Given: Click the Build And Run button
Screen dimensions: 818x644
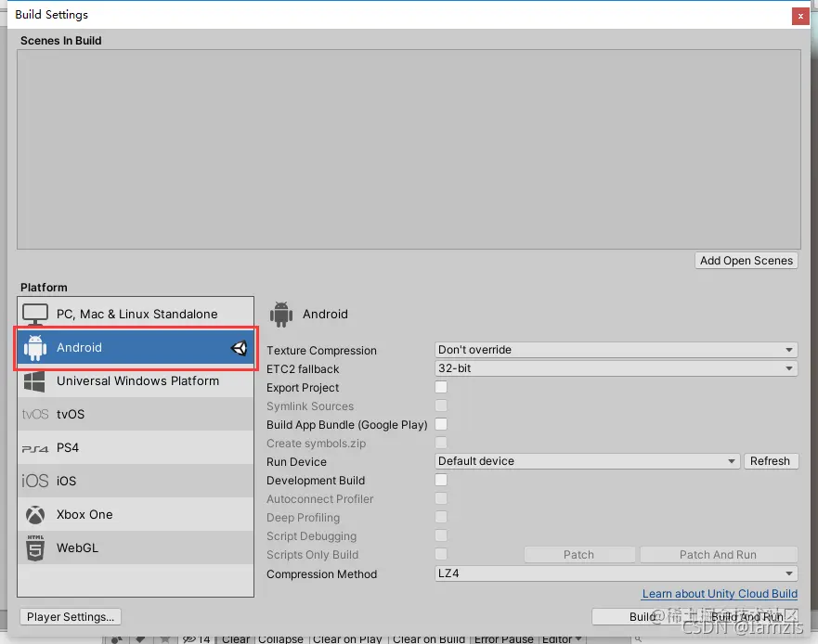Looking at the screenshot, I should click(x=747, y=617).
